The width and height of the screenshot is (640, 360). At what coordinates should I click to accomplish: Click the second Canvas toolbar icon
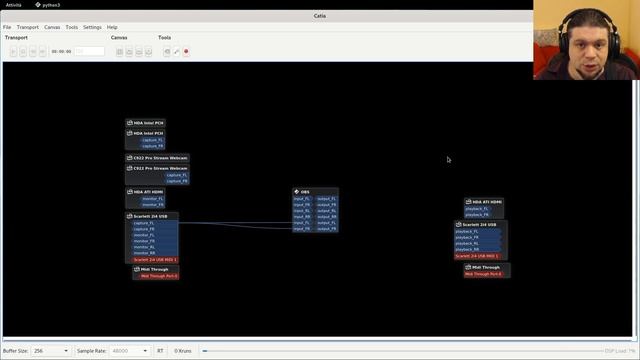129,51
